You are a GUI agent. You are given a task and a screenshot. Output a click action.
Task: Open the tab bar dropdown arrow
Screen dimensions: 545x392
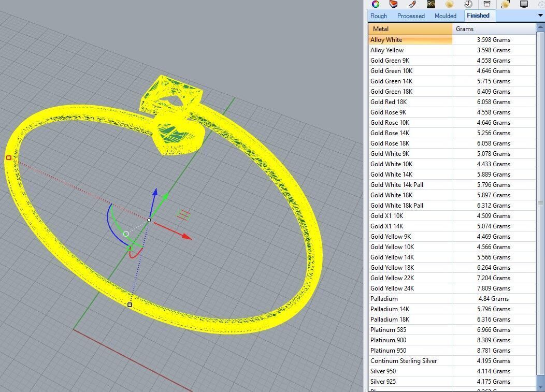(540, 16)
